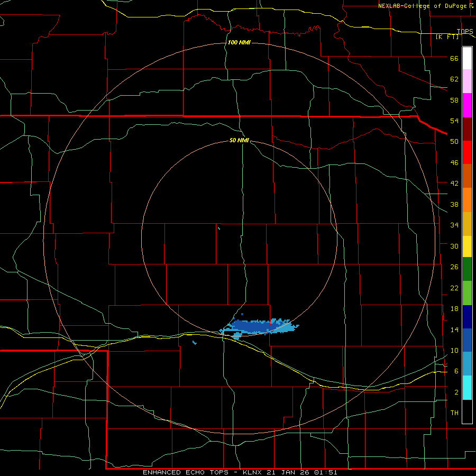Click the 62 legend value

point(454,79)
